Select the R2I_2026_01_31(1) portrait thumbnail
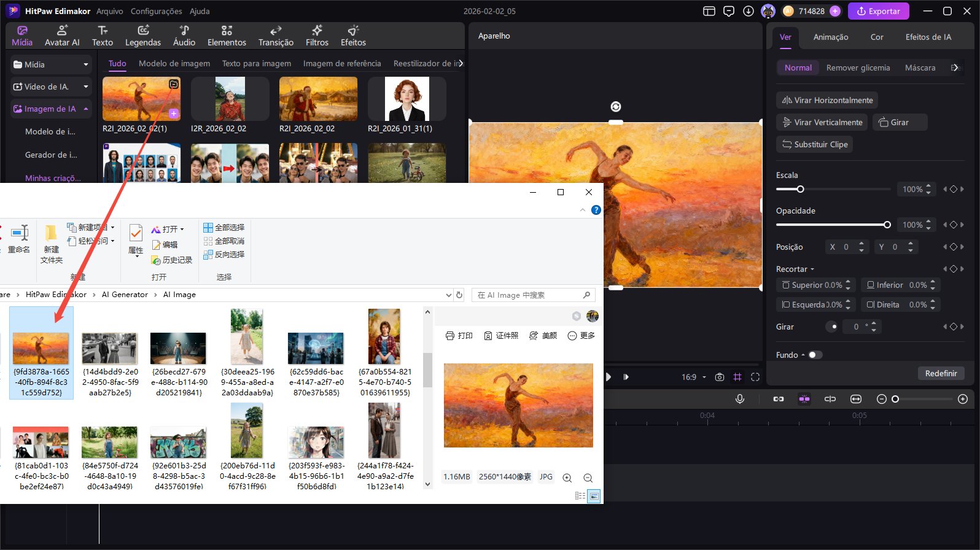Screen dimensions: 980x550 (406, 99)
